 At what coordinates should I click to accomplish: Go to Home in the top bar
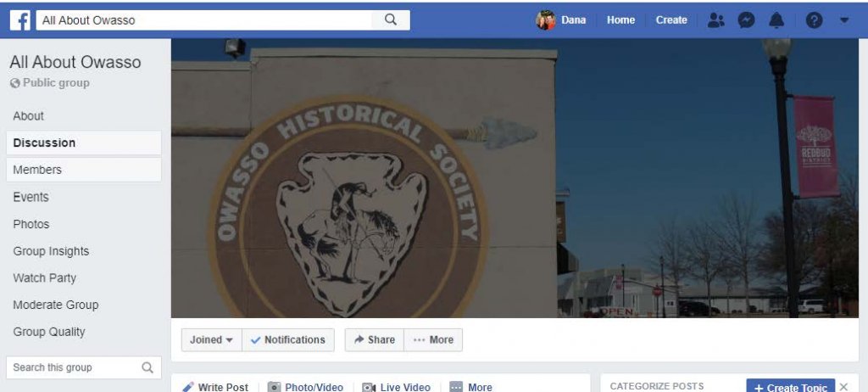[620, 20]
